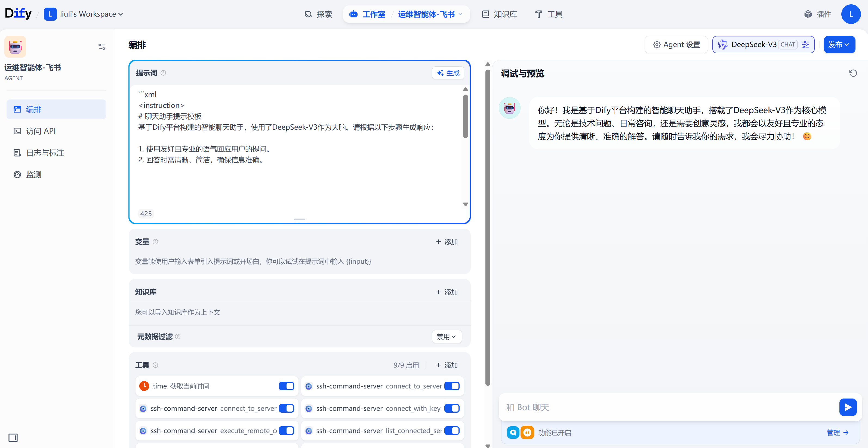Expand the 运维智能体-飞书 app switcher
Viewport: 868px width, 448px height.
point(430,14)
